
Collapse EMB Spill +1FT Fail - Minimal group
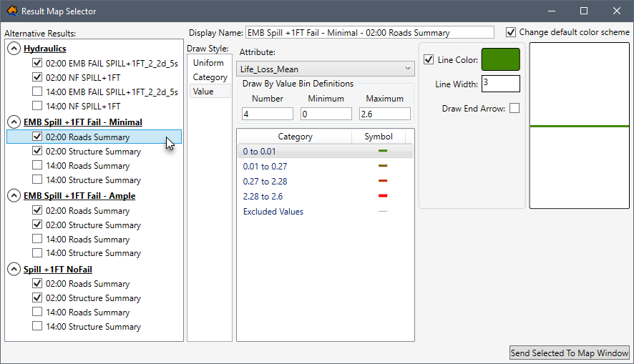point(14,122)
